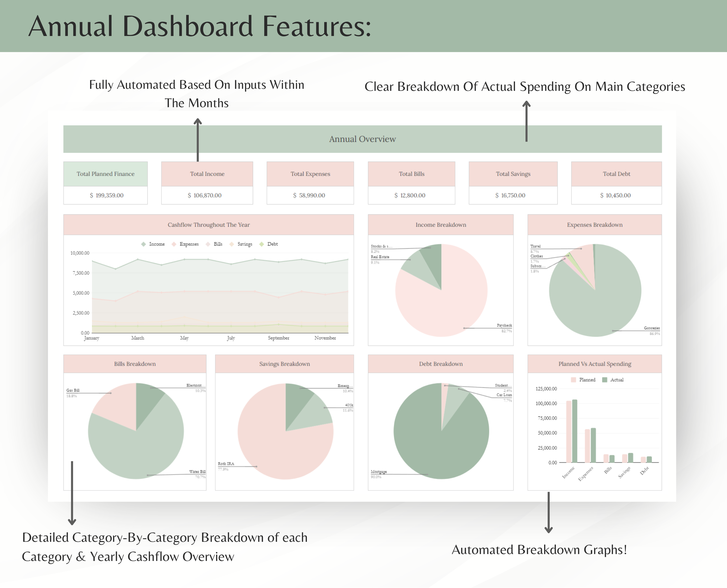Click the green Actual Expenses bar
The height and width of the screenshot is (588, 727).
click(x=593, y=445)
